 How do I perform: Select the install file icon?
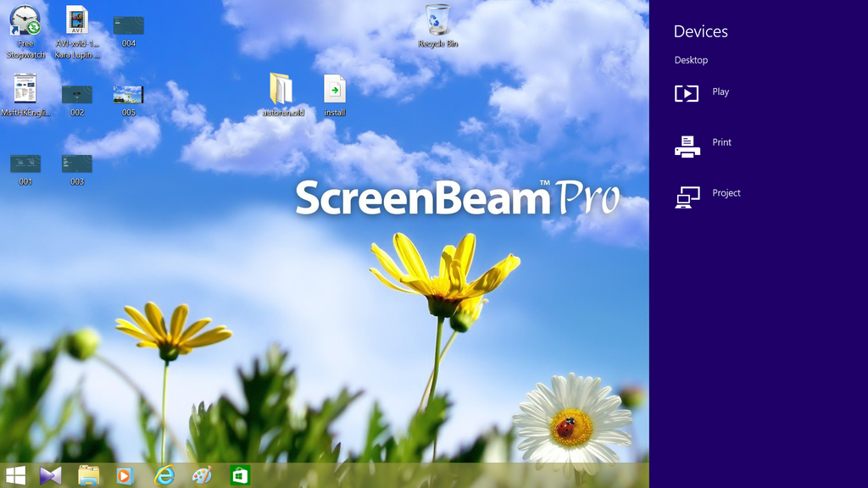(x=334, y=95)
